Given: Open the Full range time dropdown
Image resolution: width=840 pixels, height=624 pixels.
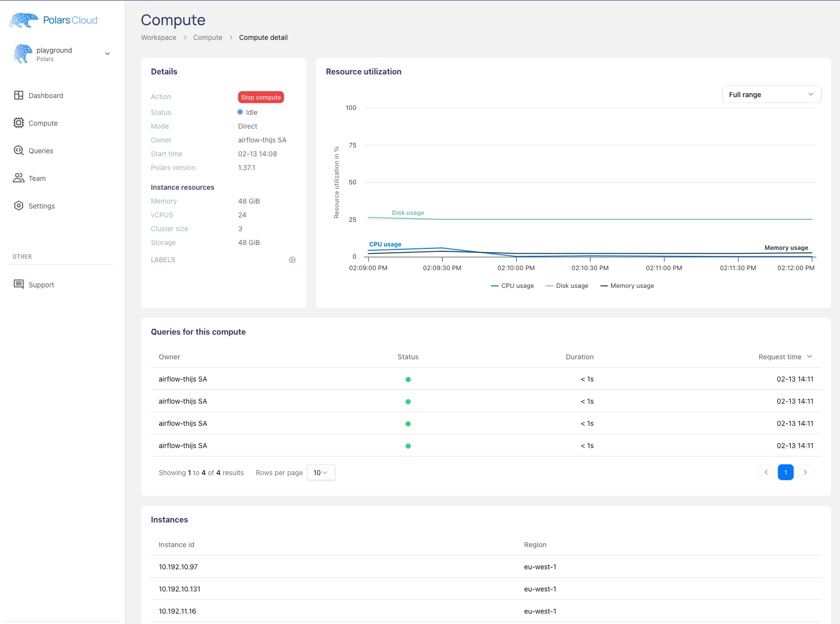Looking at the screenshot, I should coord(771,94).
